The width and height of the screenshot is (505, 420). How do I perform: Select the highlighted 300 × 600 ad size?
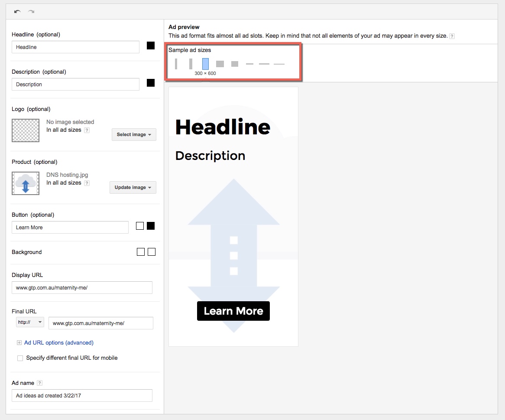coord(205,64)
